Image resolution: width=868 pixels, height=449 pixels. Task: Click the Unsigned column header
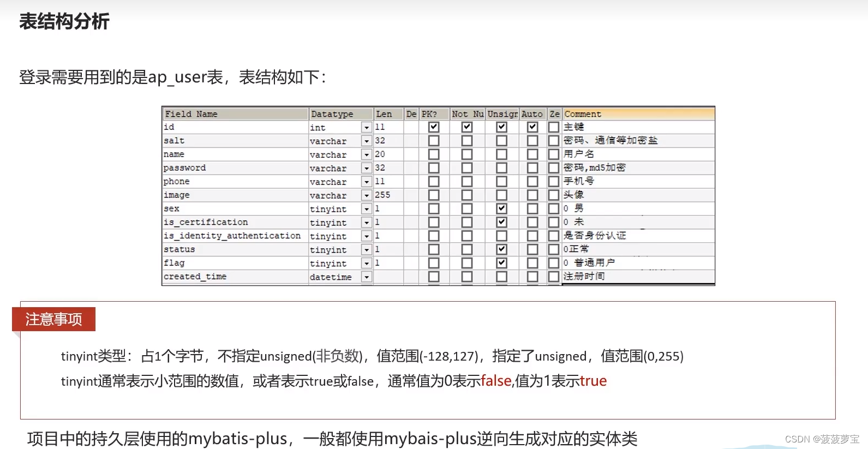coord(502,114)
